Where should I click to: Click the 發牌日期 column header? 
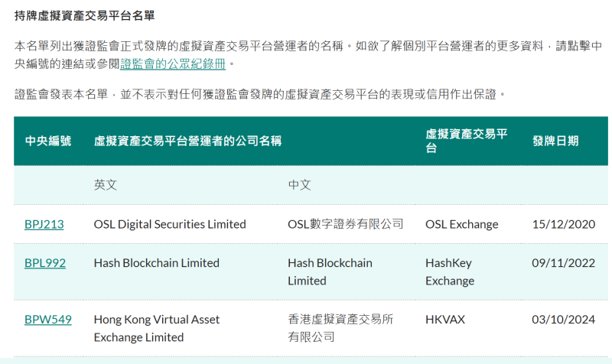(x=555, y=141)
